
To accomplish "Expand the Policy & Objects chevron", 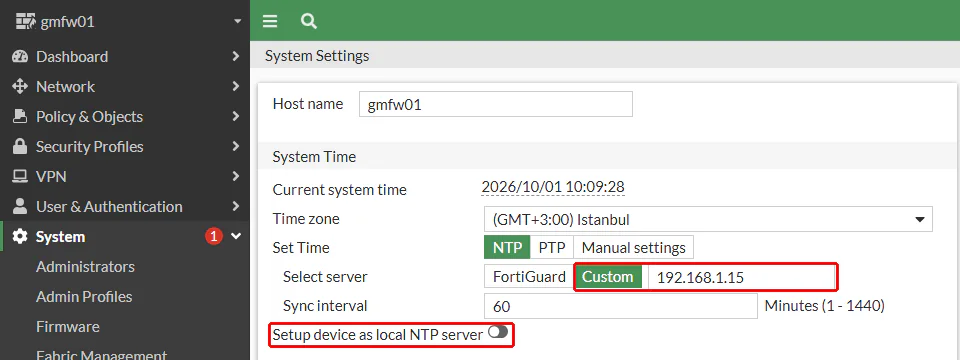I will (236, 116).
